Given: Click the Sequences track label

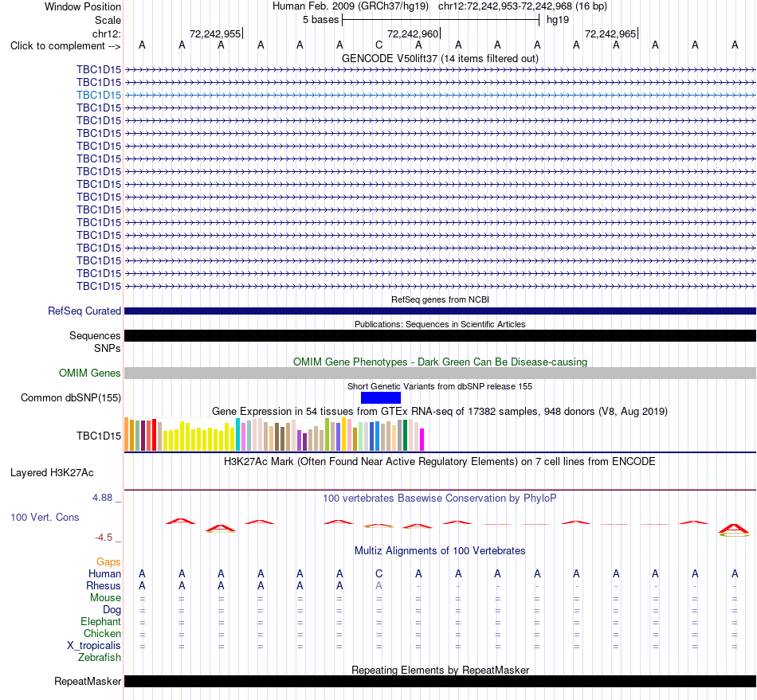Looking at the screenshot, I should point(95,336).
